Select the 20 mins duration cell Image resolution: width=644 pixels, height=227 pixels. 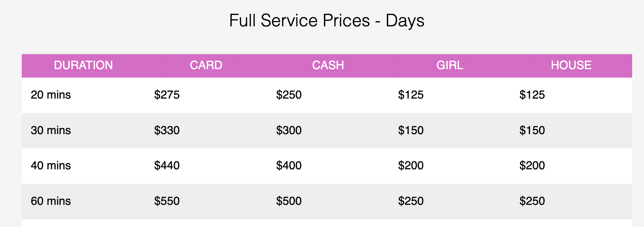[x=51, y=95]
